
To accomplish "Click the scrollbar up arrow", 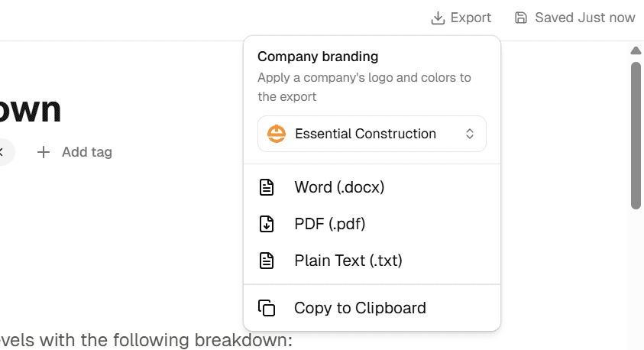I will (x=635, y=51).
